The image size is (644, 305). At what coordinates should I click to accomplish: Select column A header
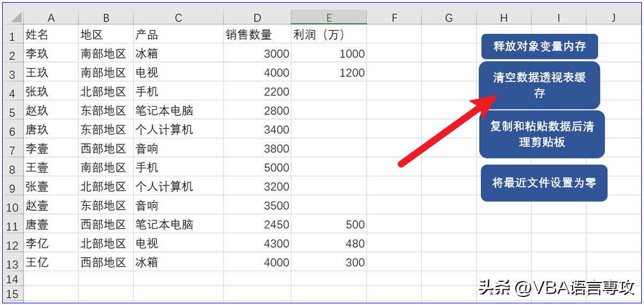[51, 18]
